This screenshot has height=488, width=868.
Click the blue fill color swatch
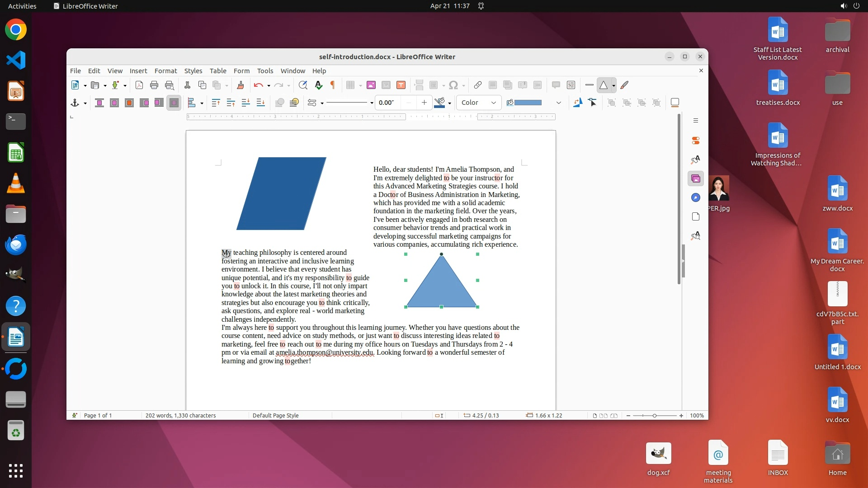[528, 103]
